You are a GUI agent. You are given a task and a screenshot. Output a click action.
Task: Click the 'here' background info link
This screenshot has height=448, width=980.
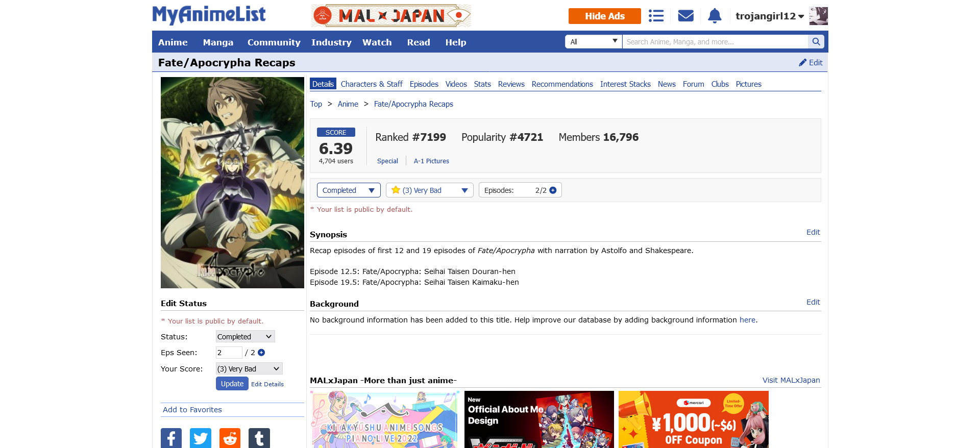[747, 320]
